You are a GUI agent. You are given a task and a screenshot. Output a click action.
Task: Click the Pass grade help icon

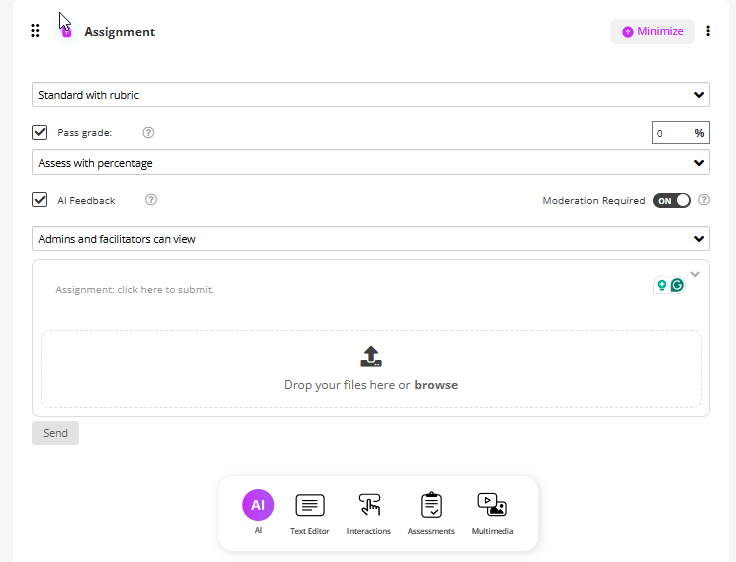[148, 133]
